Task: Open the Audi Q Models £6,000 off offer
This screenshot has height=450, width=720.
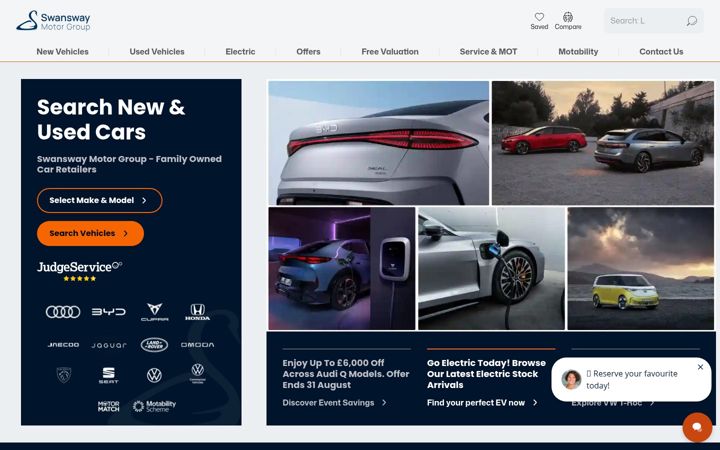Action: (x=346, y=374)
